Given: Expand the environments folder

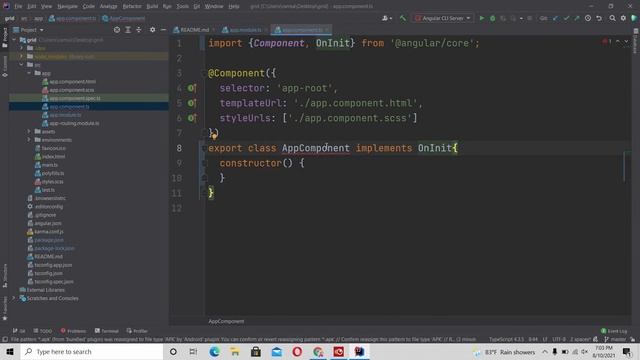Looking at the screenshot, I should (x=29, y=140).
